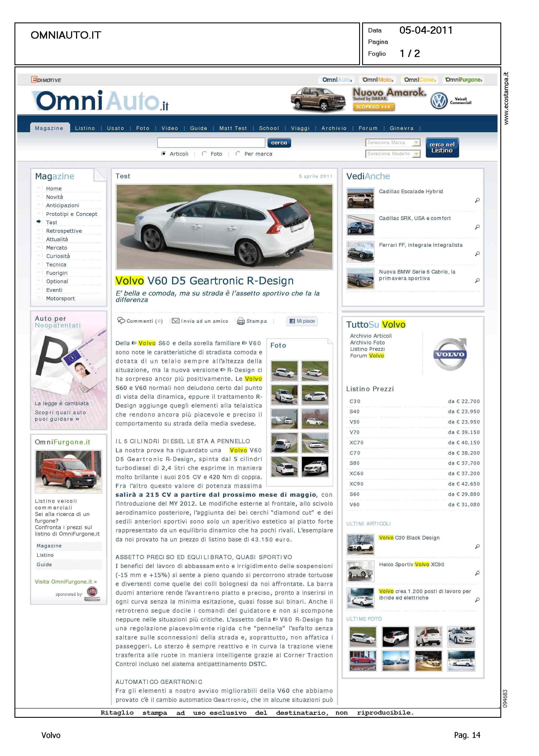Click the Commenti speech bubble icon
This screenshot has height=756, width=539.
click(121, 320)
